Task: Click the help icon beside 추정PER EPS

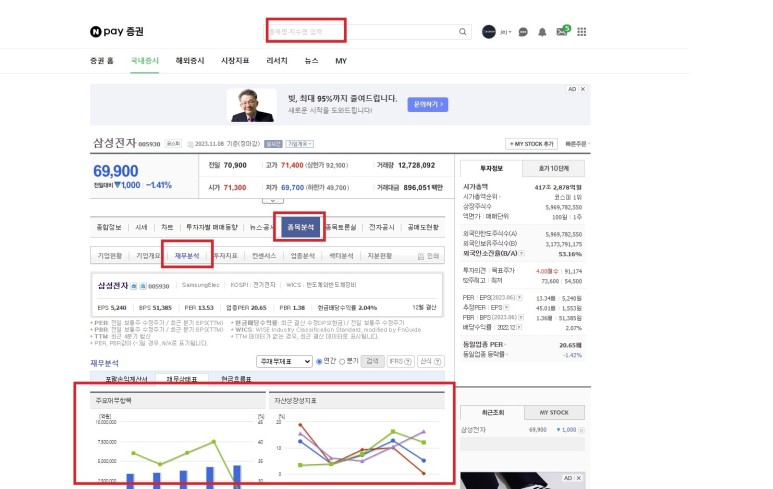Action: tap(506, 308)
